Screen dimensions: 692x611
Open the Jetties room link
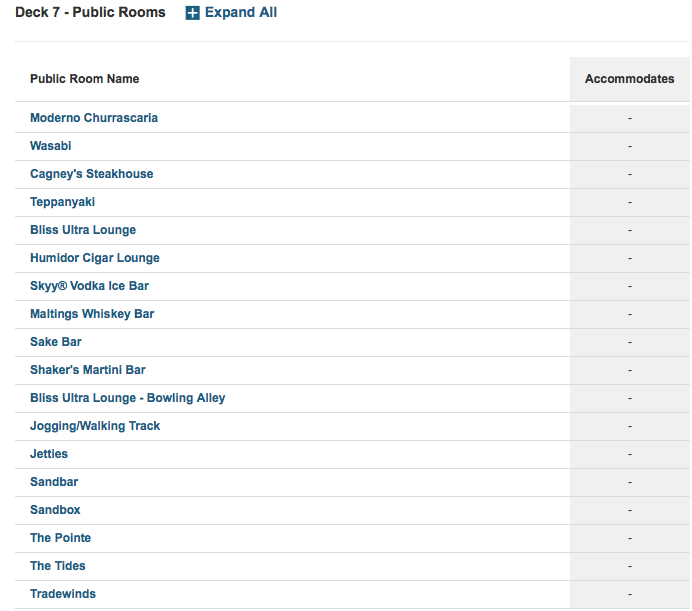[x=49, y=454]
